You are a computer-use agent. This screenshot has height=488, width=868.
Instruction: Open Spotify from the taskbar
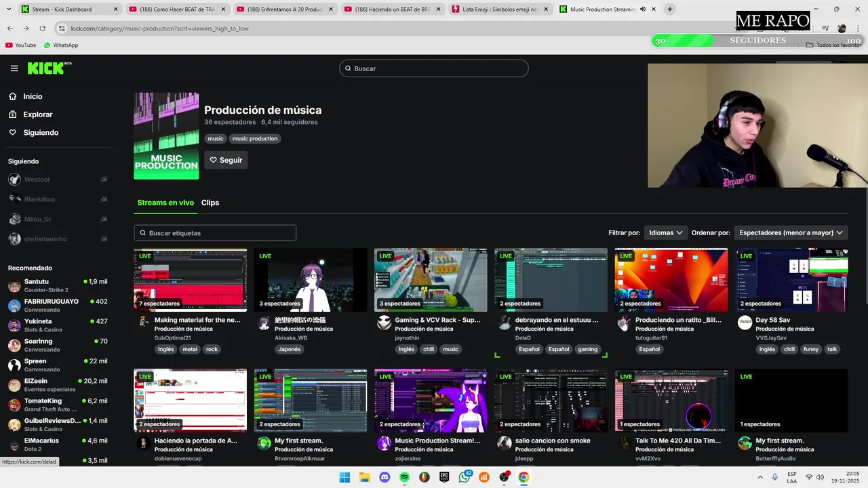[x=405, y=477]
